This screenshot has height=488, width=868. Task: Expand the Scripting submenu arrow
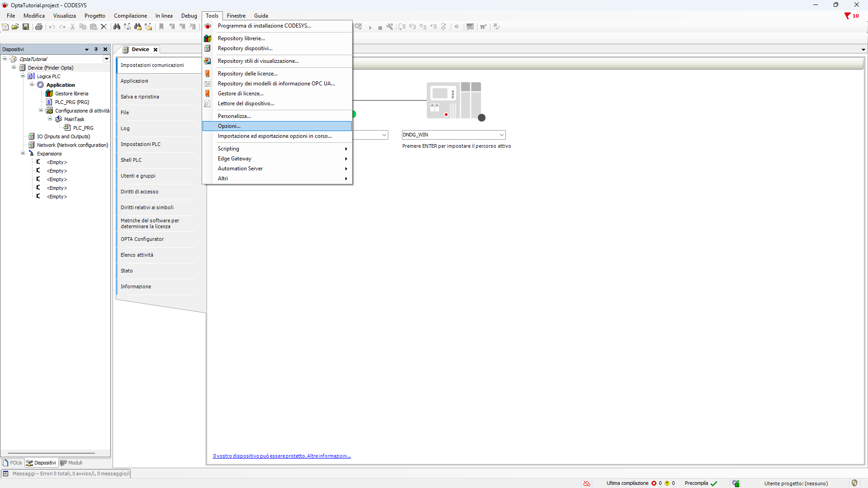pyautogui.click(x=346, y=149)
